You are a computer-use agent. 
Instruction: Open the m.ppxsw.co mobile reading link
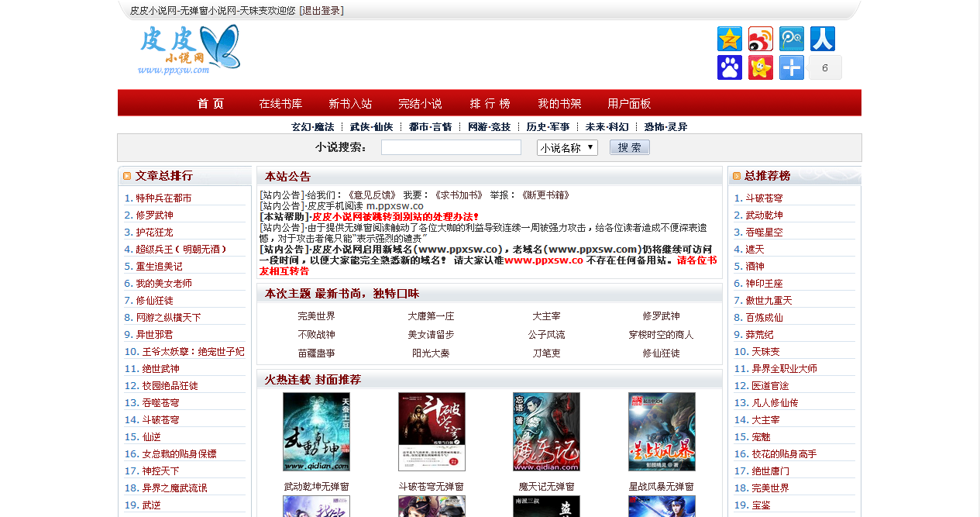point(395,206)
